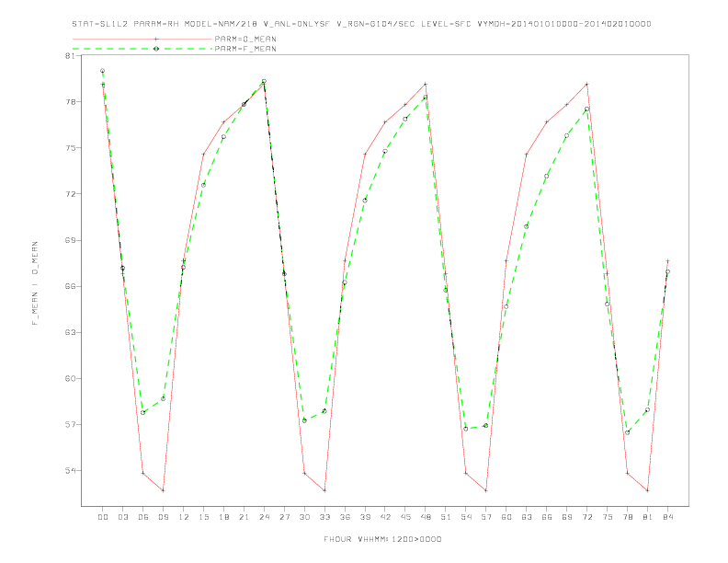Click x-axis tick label 12
This screenshot has height=563, width=728.
[184, 517]
